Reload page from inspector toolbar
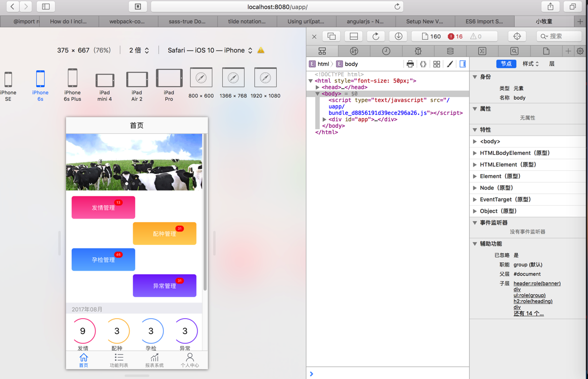The height and width of the screenshot is (379, 588). coord(376,36)
